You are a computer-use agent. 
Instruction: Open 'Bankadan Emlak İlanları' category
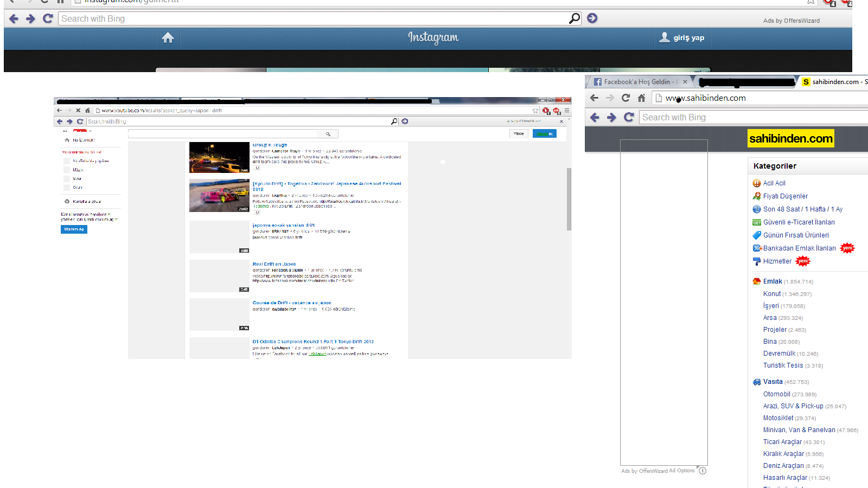(800, 248)
